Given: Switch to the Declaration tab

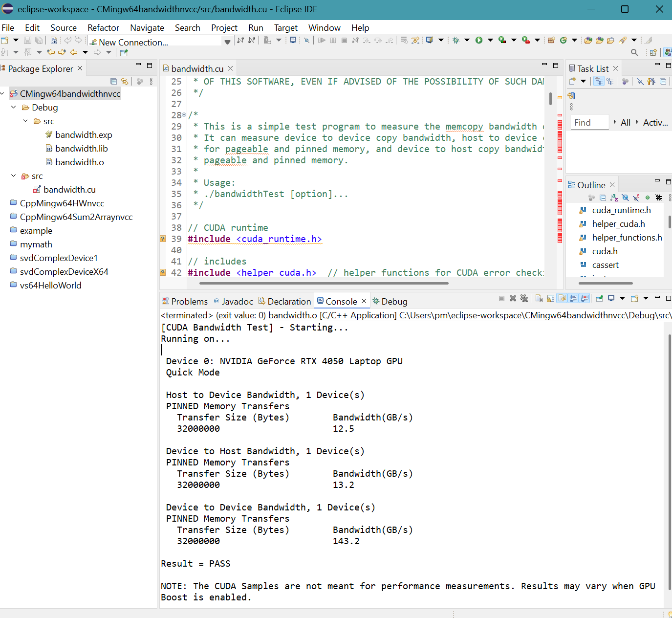Looking at the screenshot, I should coord(284,302).
